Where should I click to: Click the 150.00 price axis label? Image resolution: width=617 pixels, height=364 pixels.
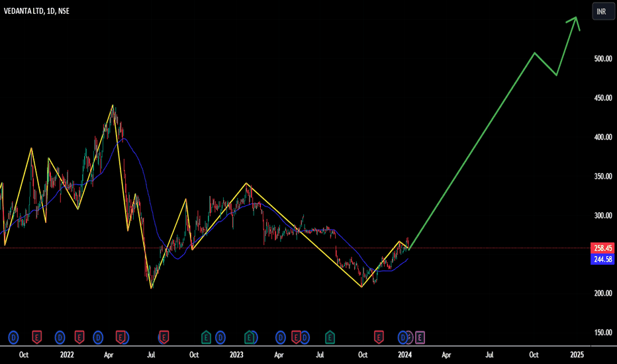[x=603, y=332]
